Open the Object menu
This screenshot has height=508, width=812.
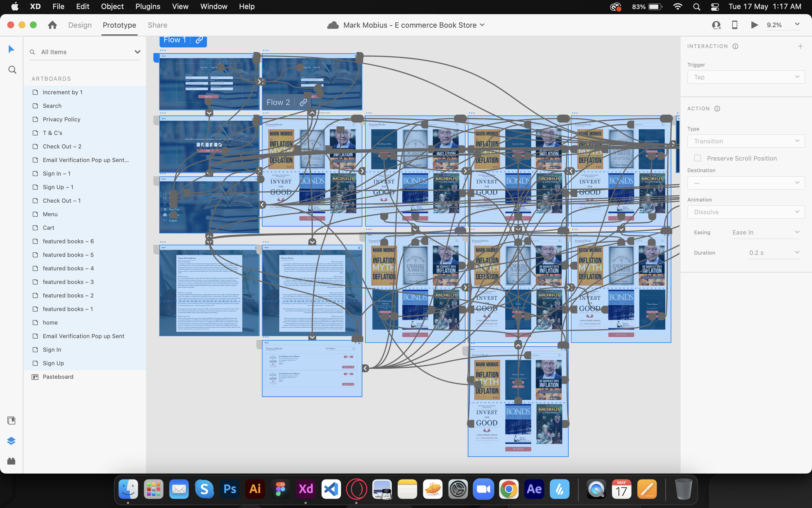coord(112,6)
